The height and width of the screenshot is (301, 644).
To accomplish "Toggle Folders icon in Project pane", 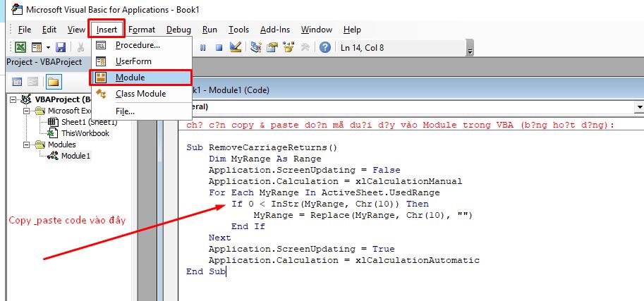I will (54, 82).
